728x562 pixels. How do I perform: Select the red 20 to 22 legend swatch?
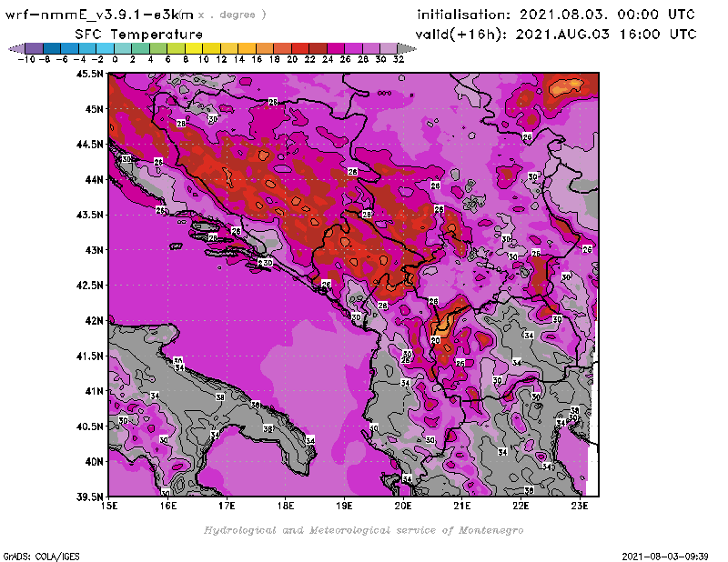pos(300,49)
